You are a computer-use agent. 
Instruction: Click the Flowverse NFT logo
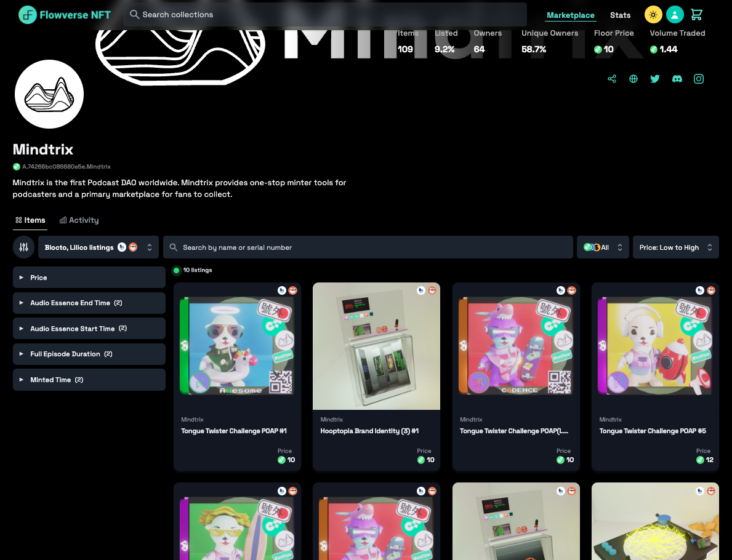point(65,15)
